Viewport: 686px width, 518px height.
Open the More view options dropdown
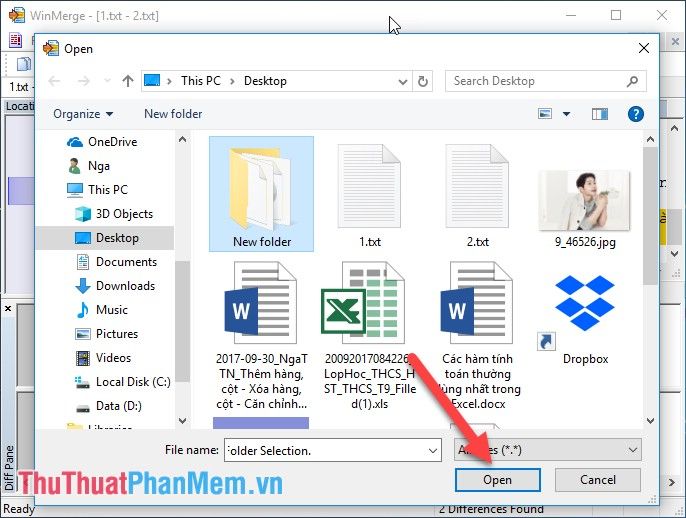[567, 114]
